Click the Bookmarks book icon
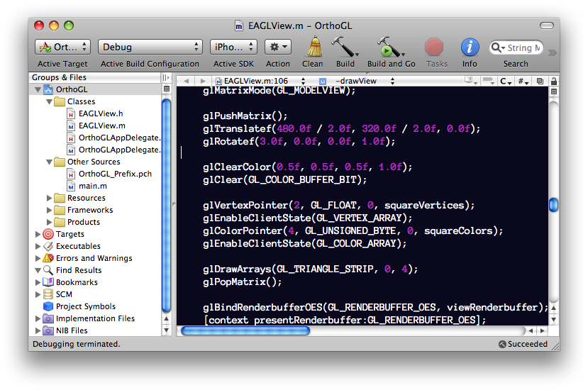This screenshot has width=588, height=390. point(48,282)
